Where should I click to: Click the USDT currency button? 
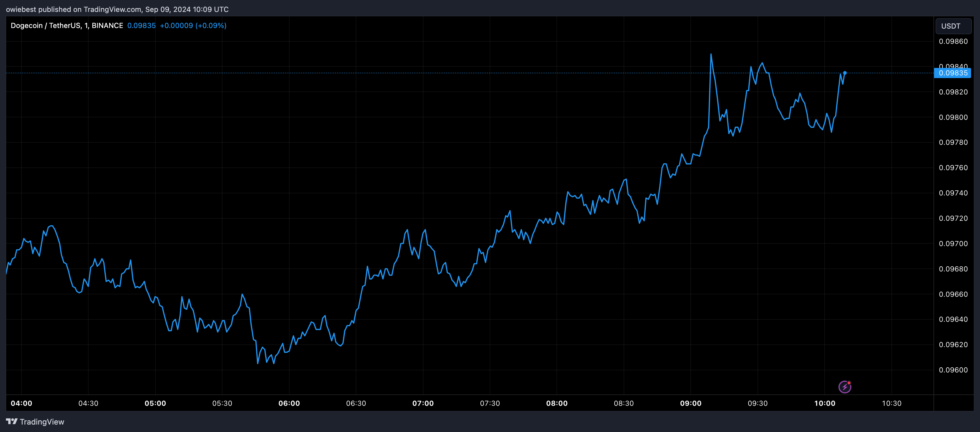click(953, 26)
